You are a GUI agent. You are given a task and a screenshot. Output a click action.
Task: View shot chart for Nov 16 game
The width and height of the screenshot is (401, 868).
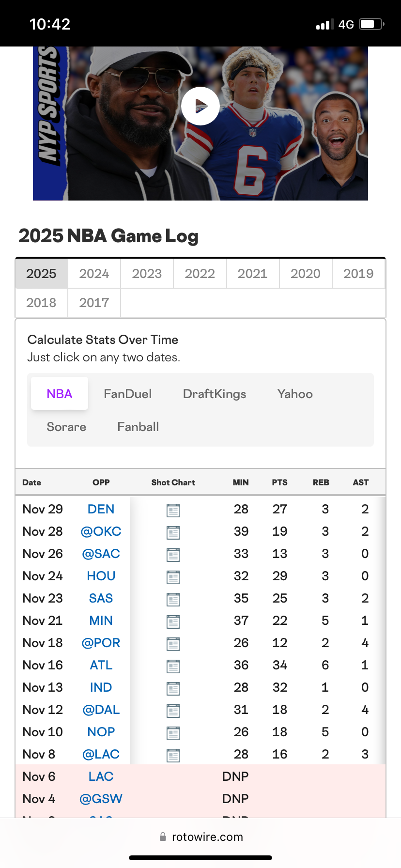click(x=173, y=666)
